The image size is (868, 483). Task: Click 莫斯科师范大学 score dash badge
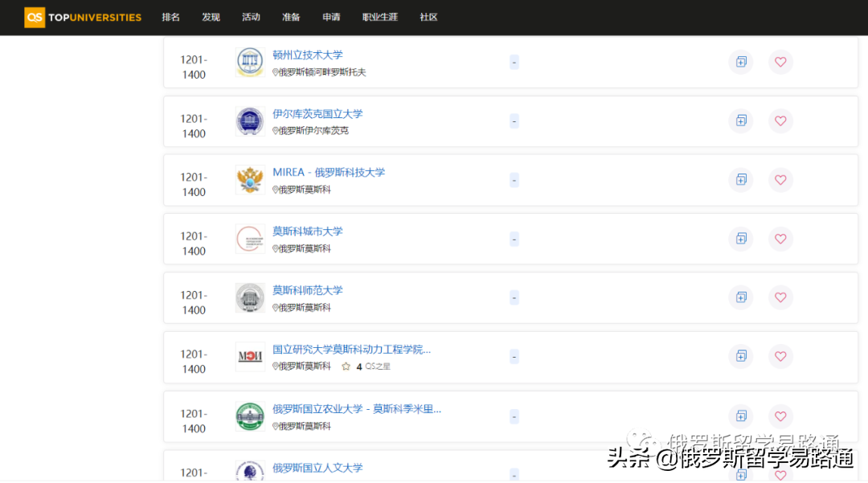(x=514, y=297)
